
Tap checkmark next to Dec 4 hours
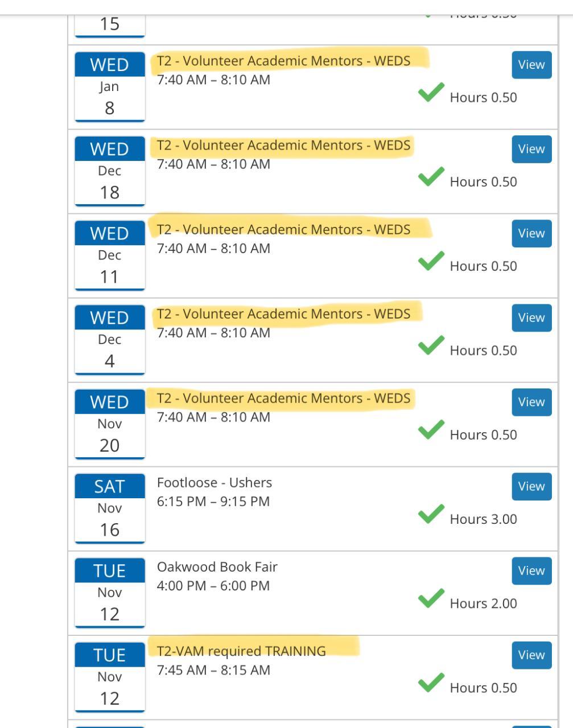(431, 346)
